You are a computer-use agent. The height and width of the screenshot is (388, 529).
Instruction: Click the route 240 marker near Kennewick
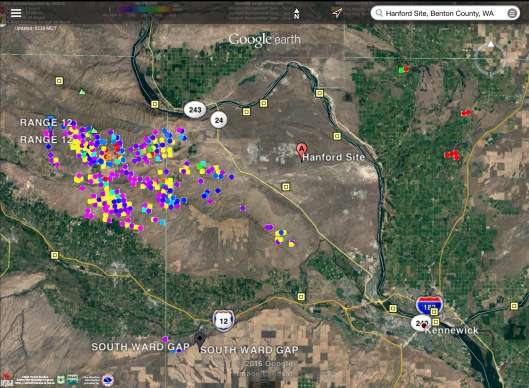[419, 324]
